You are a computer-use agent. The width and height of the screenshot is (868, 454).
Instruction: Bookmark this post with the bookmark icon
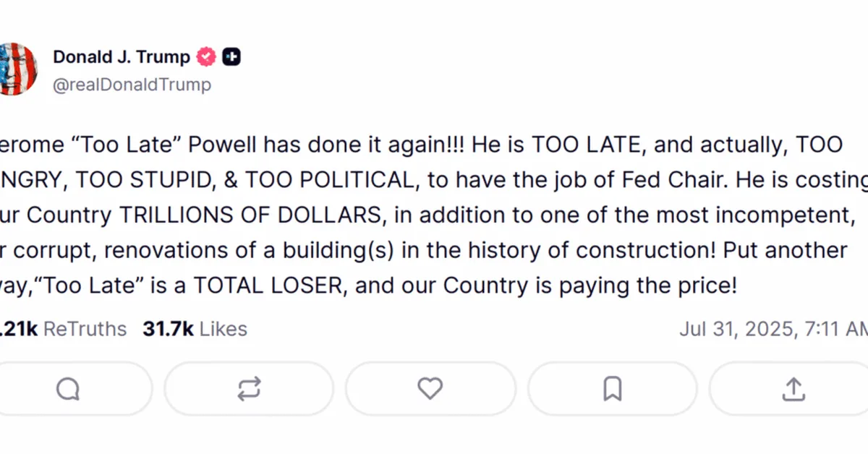click(612, 389)
